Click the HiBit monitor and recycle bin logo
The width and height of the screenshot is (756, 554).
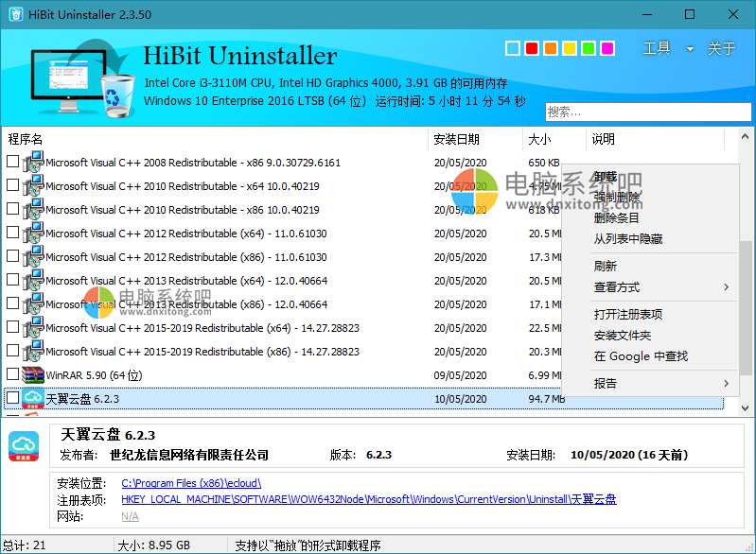pos(82,79)
